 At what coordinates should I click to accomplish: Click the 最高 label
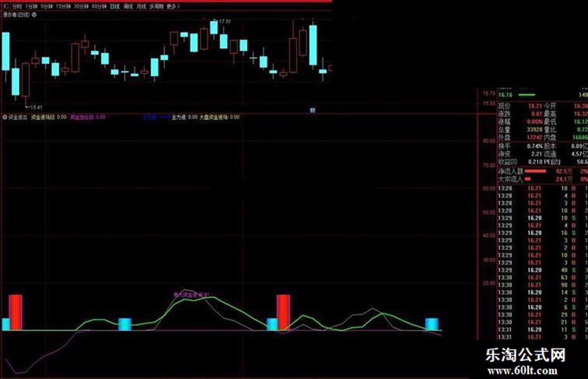[550, 114]
